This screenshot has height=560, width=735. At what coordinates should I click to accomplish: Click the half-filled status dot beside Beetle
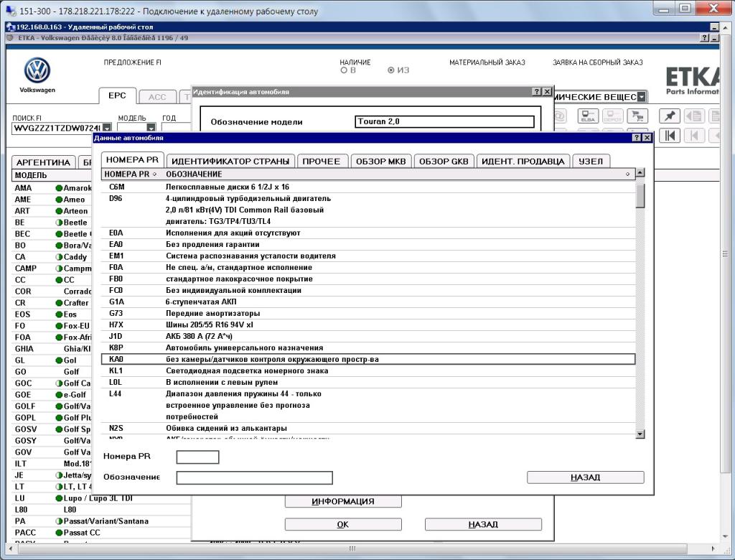[x=59, y=223]
